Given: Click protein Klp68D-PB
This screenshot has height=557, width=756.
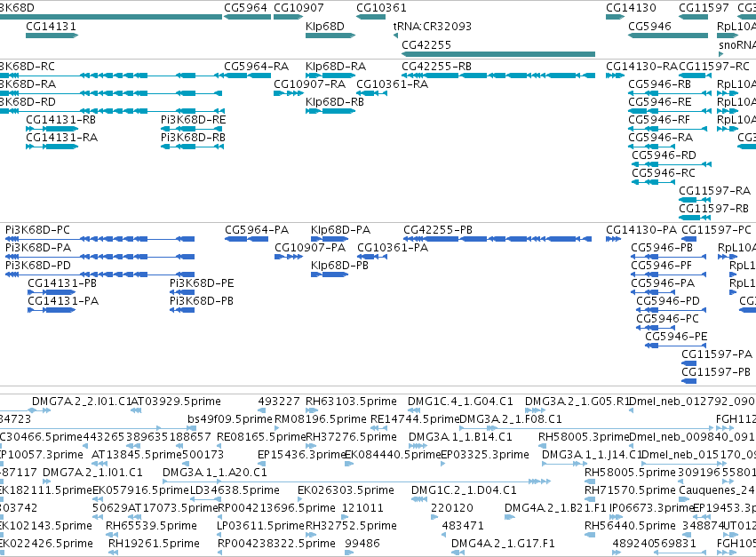Looking at the screenshot, I should 330,275.
